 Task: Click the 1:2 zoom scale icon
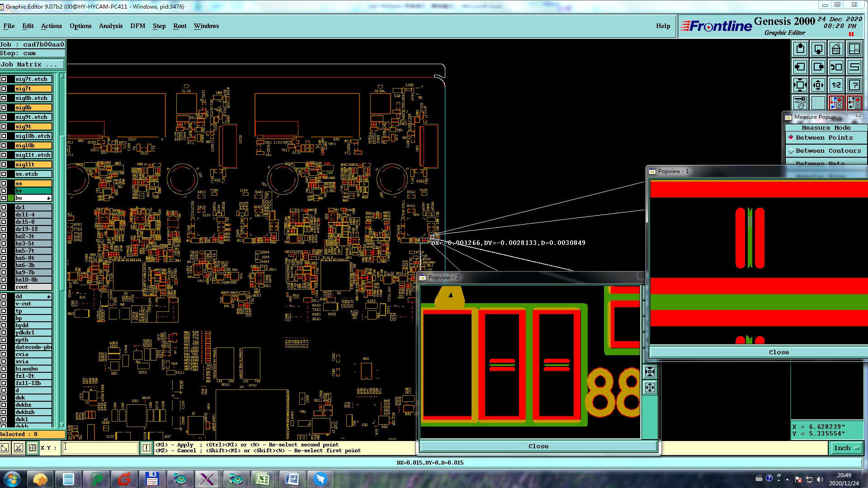(836, 85)
